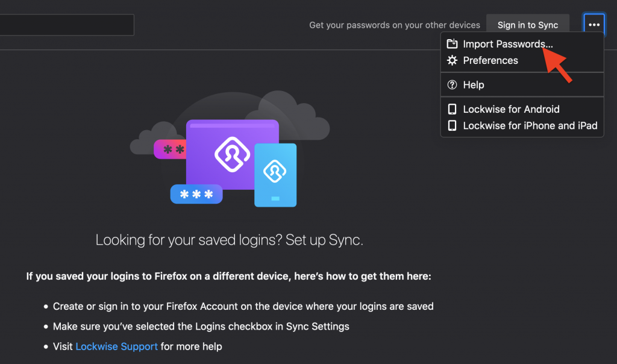Click the purple Lockwise window logo
This screenshot has width=617, height=364.
232,154
